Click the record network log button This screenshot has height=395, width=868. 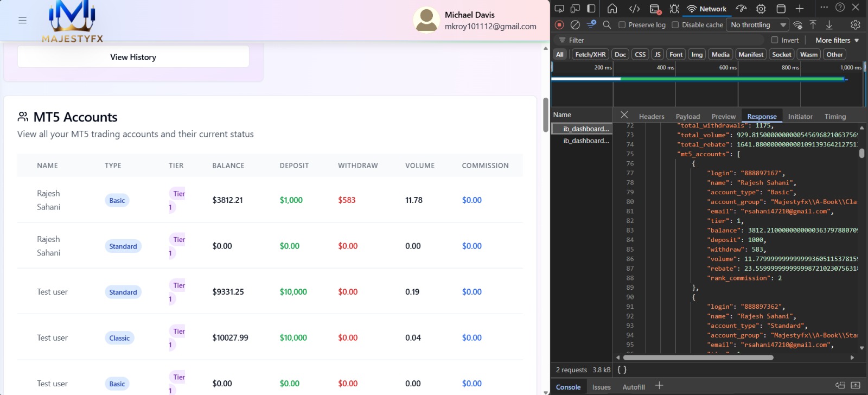tap(559, 25)
